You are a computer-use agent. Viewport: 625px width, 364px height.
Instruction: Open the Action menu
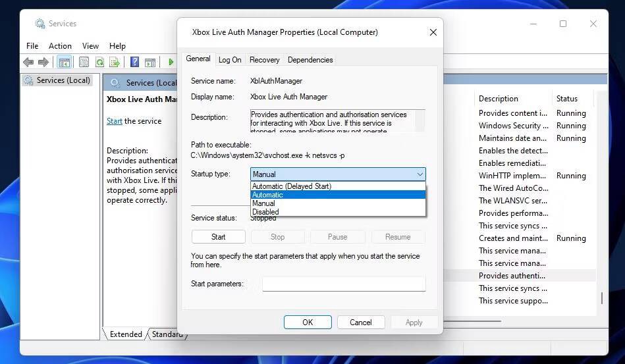pos(60,46)
